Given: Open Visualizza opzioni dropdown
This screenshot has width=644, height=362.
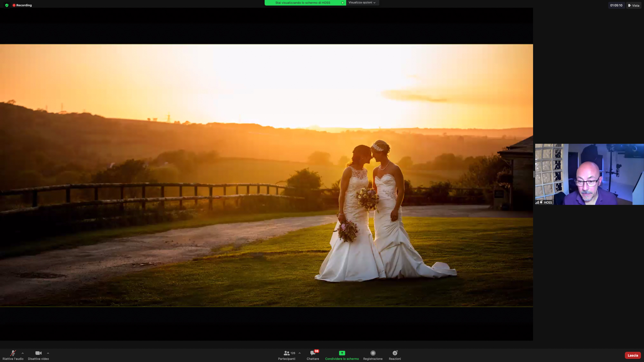Looking at the screenshot, I should click(x=362, y=3).
